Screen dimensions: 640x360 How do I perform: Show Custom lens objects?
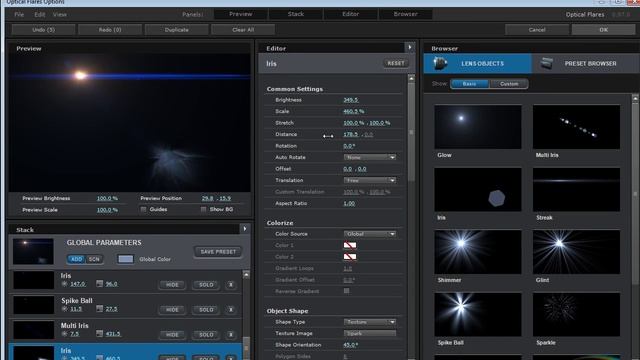click(x=509, y=84)
